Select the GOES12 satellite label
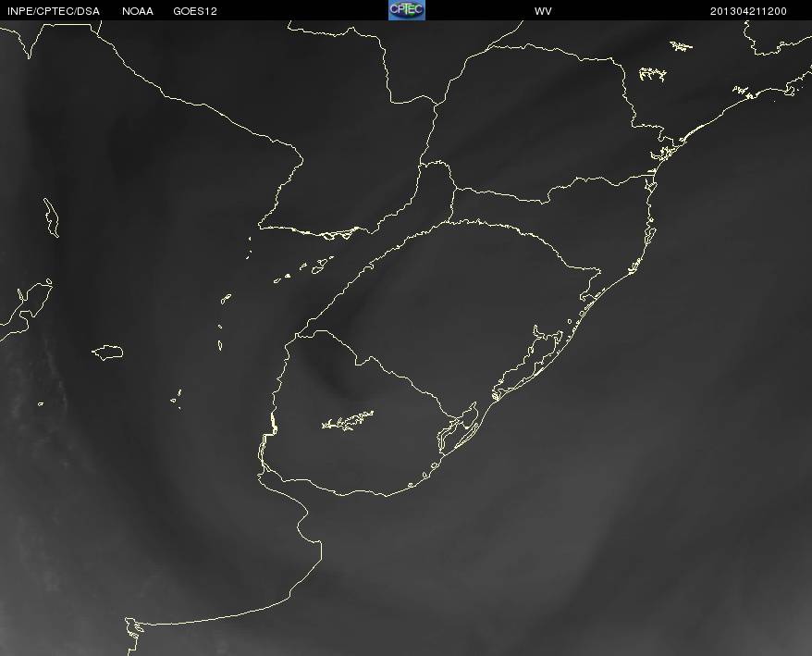 [x=195, y=11]
